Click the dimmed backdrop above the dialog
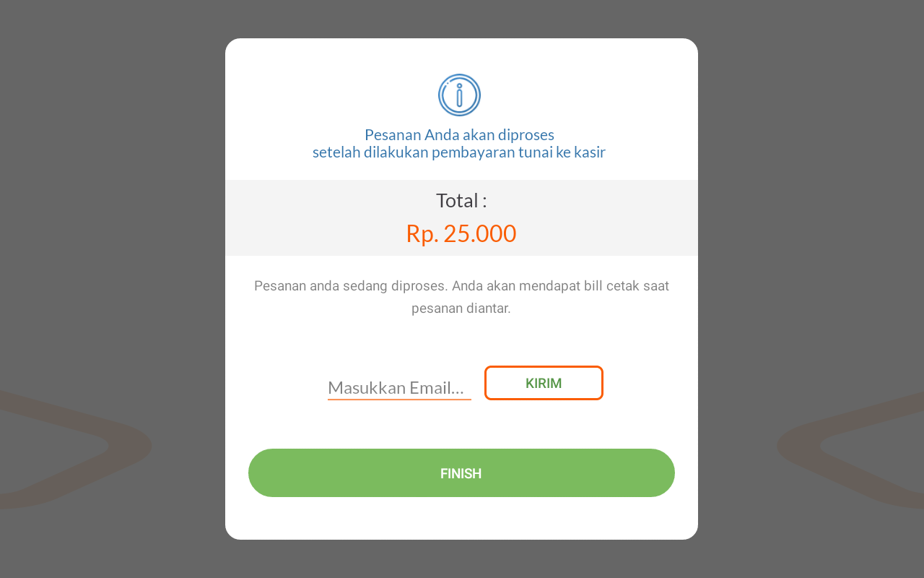 pyautogui.click(x=462, y=18)
